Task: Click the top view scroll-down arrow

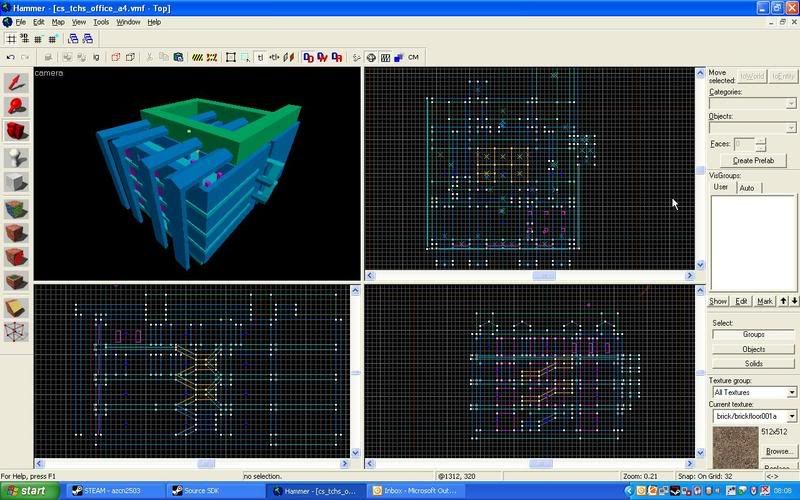Action: pyautogui.click(x=700, y=265)
